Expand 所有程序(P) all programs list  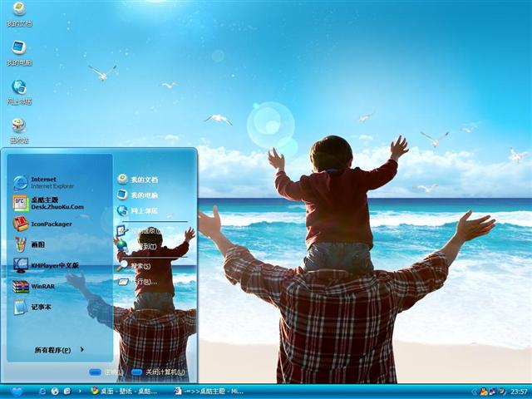[x=59, y=350]
